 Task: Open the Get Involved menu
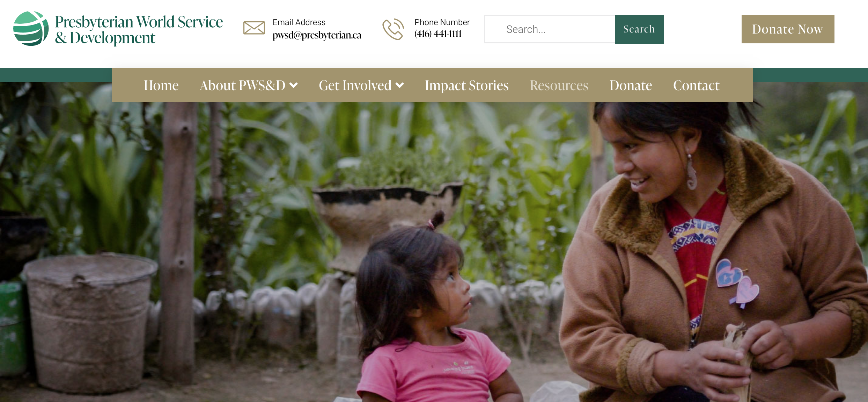[x=355, y=85]
